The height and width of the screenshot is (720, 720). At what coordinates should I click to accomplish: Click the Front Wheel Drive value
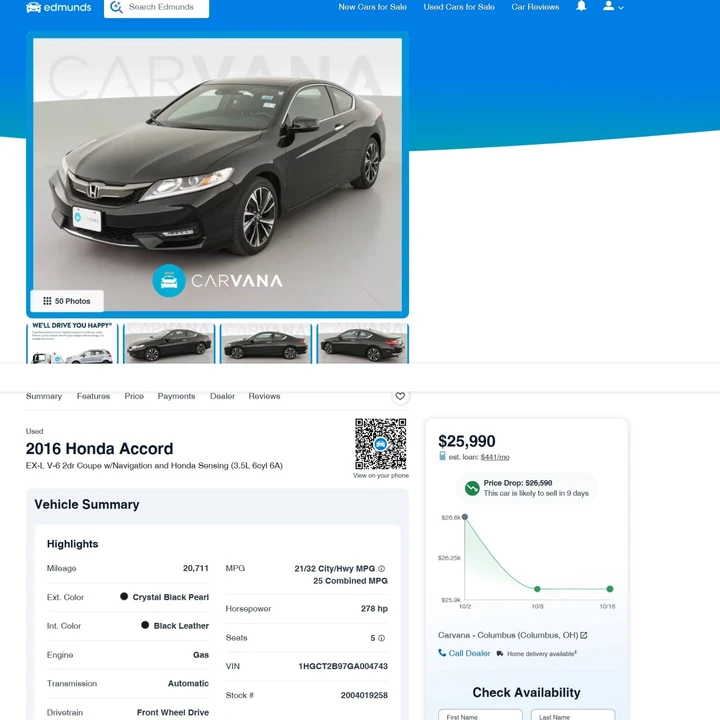173,712
